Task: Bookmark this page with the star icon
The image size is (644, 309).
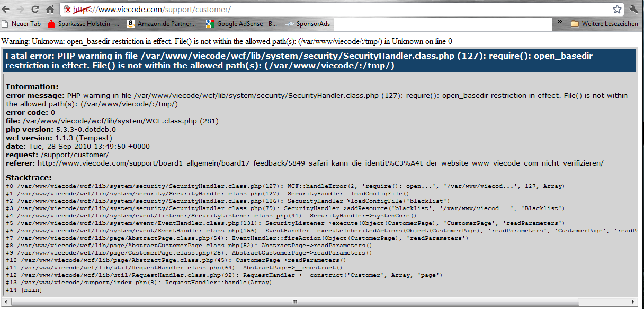Action: pyautogui.click(x=617, y=10)
